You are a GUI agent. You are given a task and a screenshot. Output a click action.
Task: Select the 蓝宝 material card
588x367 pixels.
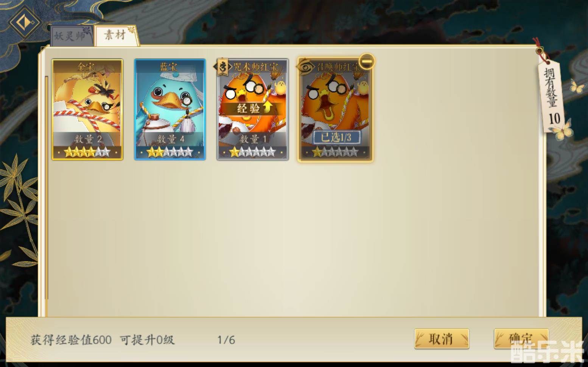(170, 109)
